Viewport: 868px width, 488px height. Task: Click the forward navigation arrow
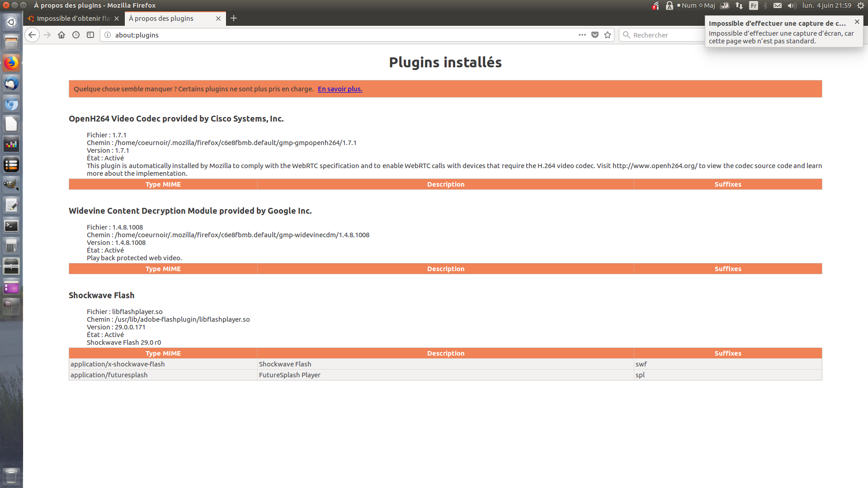(x=47, y=35)
